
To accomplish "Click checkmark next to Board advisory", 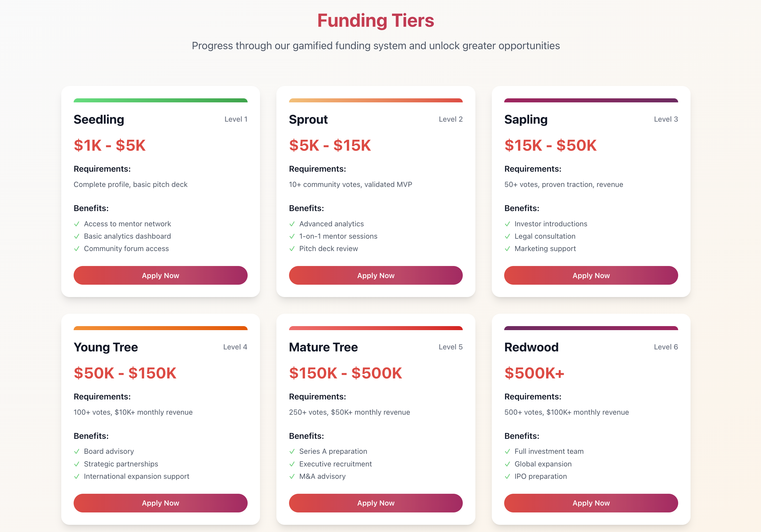I will 77,451.
